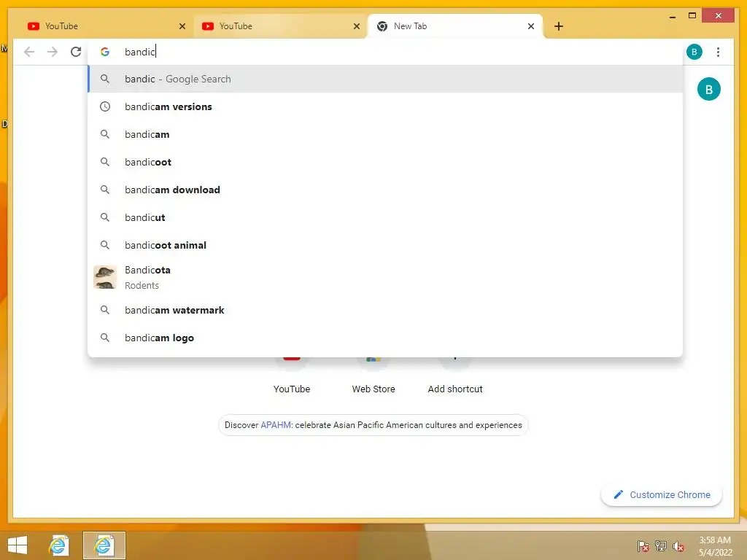747x560 pixels.
Task: Click the Google G icon in address bar
Action: [105, 52]
